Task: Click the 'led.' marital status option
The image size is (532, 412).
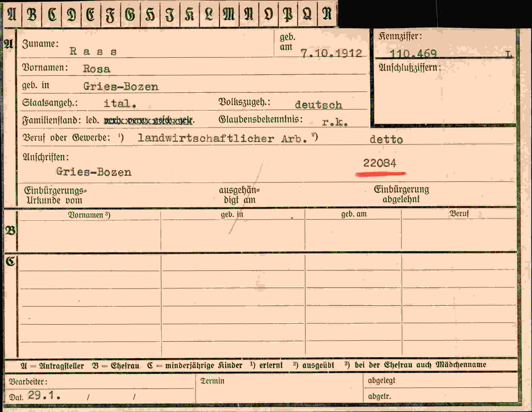Action: [92, 120]
